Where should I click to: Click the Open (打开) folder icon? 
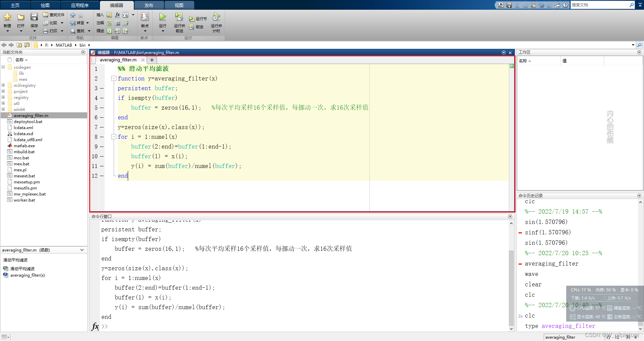[21, 17]
